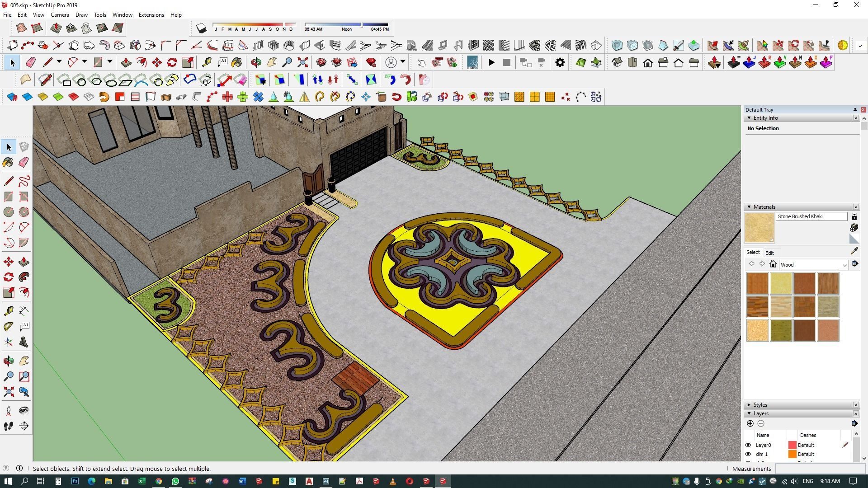Select the Zoom Window tool
Image resolution: width=868 pixels, height=488 pixels.
click(x=24, y=376)
